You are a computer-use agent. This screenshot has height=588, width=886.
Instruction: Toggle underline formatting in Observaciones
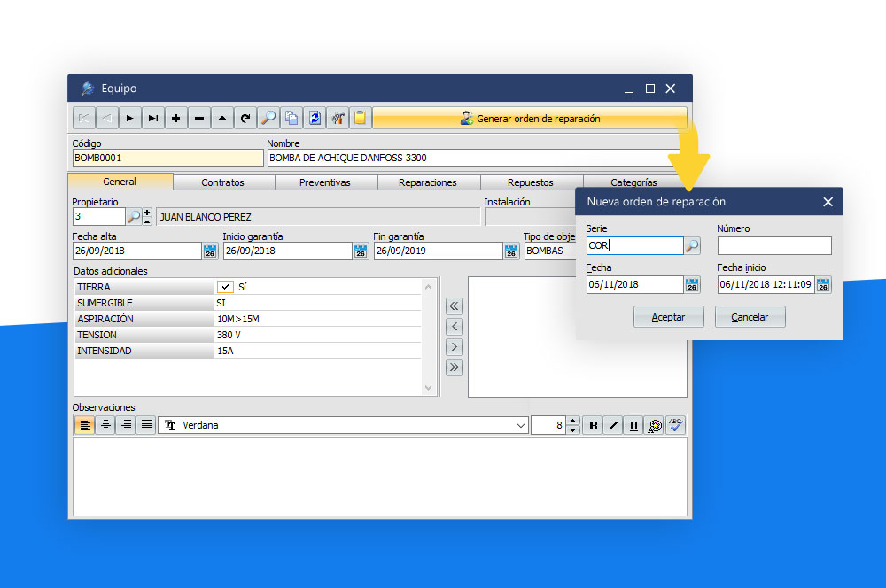point(633,426)
